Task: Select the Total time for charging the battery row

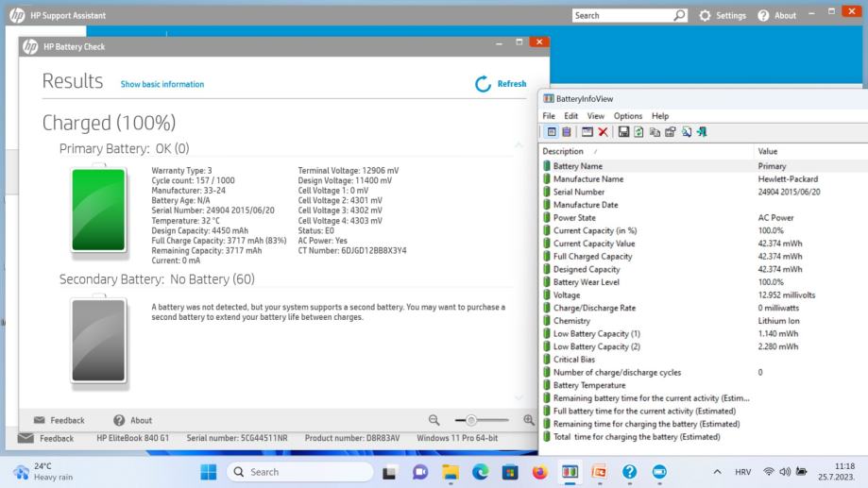Action: coord(704,437)
